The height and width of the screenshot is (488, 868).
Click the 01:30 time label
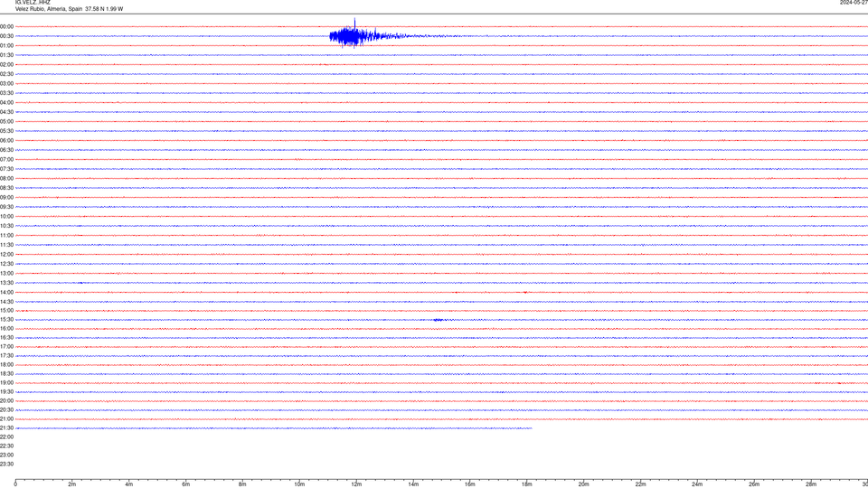[6, 55]
